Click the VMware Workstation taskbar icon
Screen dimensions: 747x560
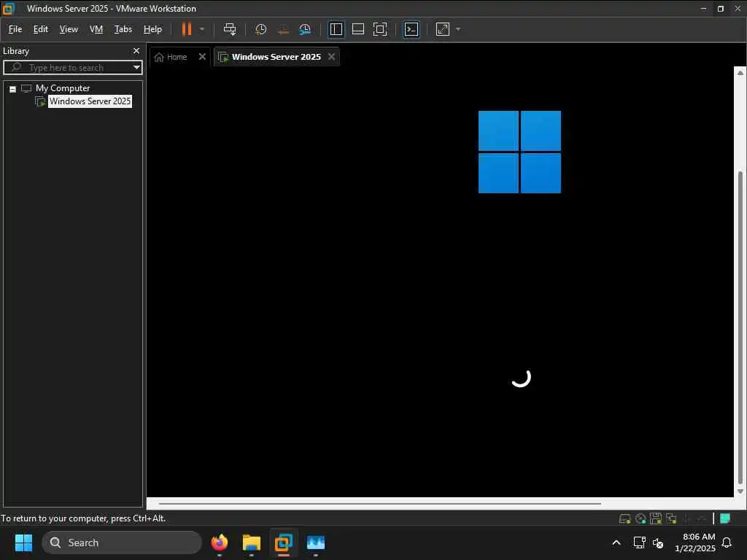click(x=284, y=542)
